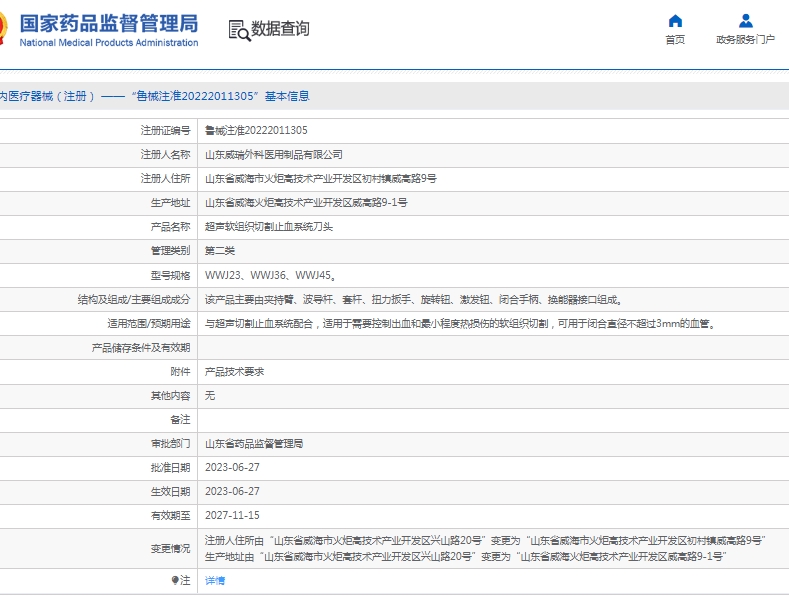Image resolution: width=789 pixels, height=599 pixels.
Task: Click the bullet icon beside 注
Action: [175, 580]
